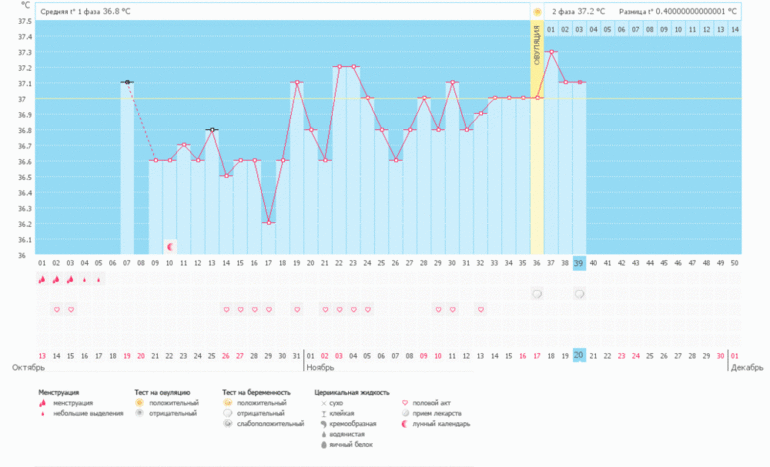Click the small discharge icon on cycle day 04

pyautogui.click(x=84, y=281)
